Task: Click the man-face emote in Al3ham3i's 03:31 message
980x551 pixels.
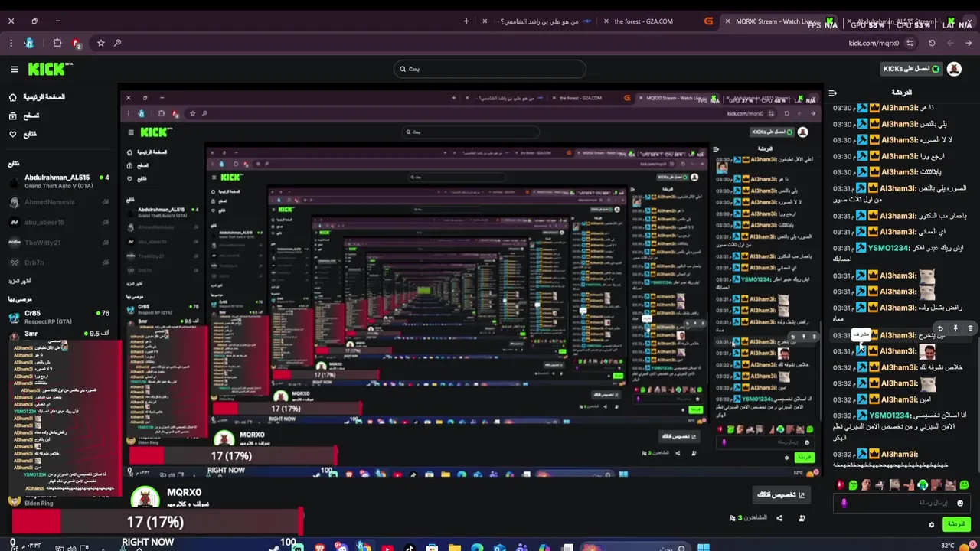Action: pyautogui.click(x=928, y=351)
